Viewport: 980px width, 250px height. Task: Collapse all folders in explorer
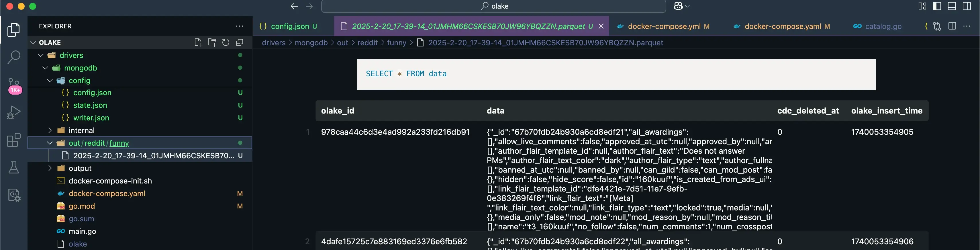click(239, 43)
